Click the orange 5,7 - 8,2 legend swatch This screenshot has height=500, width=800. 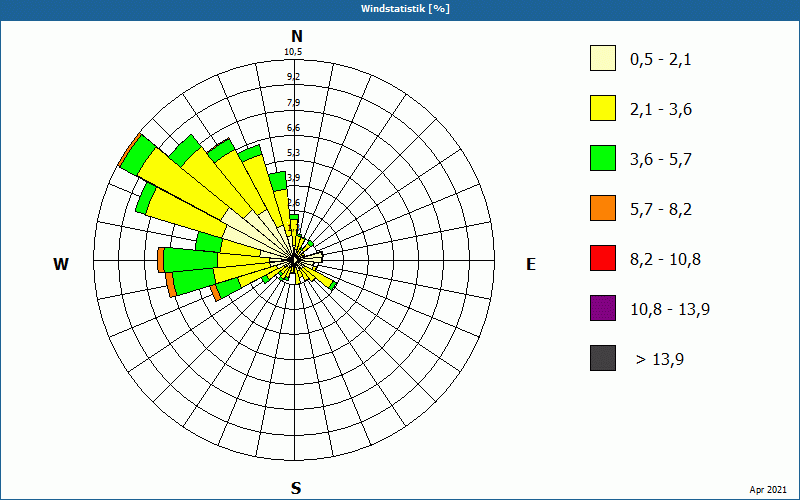click(x=603, y=208)
